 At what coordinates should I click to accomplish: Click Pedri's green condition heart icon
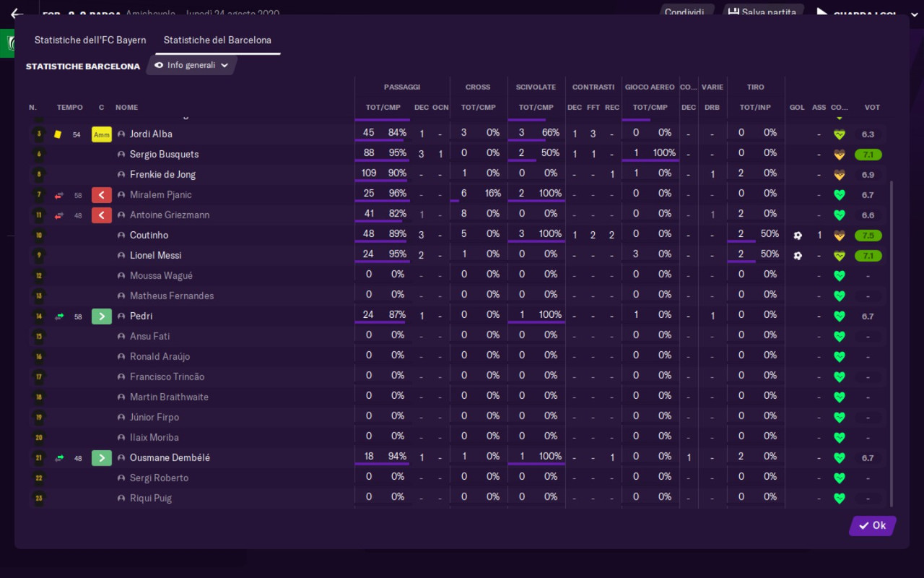(839, 316)
